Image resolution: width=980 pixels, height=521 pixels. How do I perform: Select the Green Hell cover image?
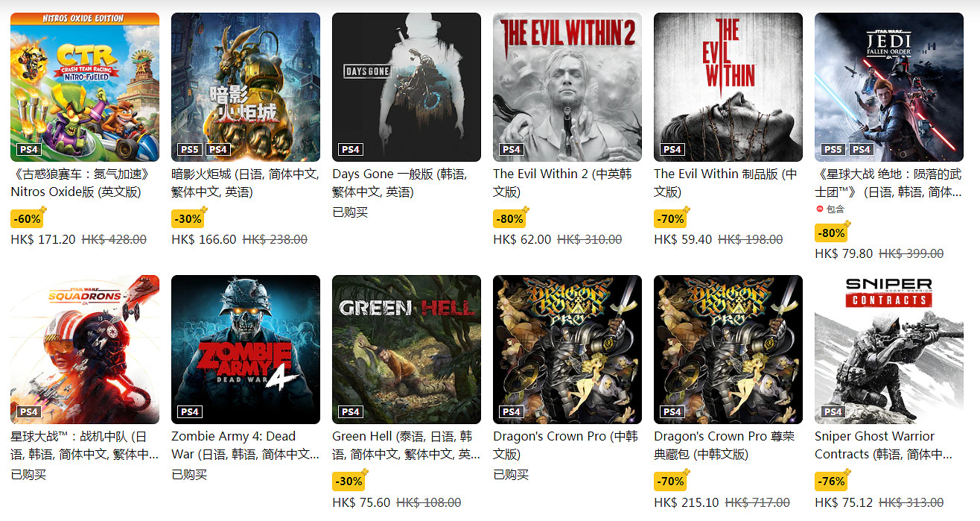407,350
